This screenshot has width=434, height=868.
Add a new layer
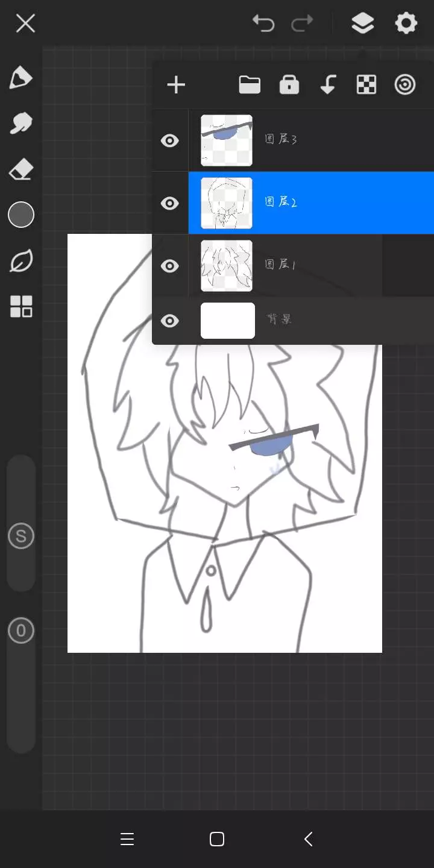176,85
